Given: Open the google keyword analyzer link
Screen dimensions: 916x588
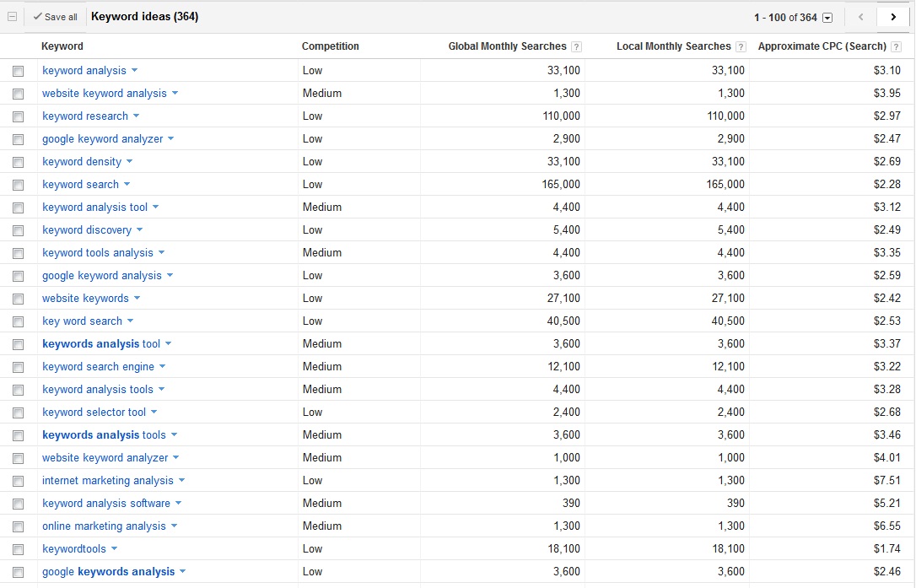Looking at the screenshot, I should [103, 139].
